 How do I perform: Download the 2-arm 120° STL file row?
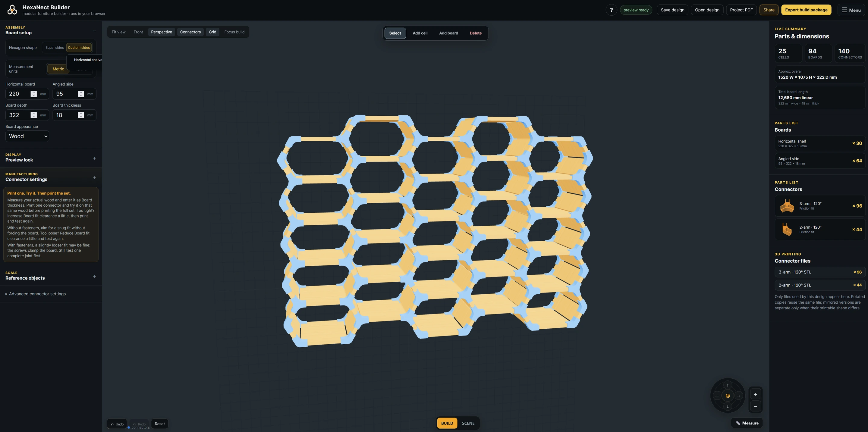click(820, 285)
